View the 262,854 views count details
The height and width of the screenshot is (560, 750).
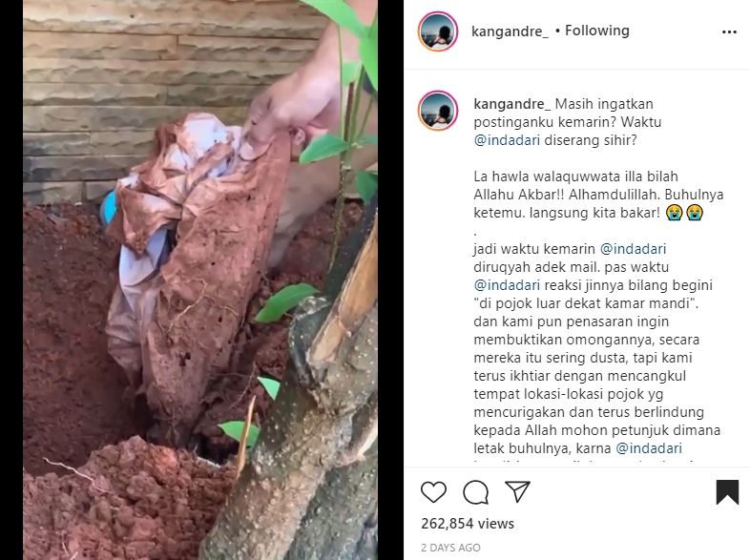468,524
